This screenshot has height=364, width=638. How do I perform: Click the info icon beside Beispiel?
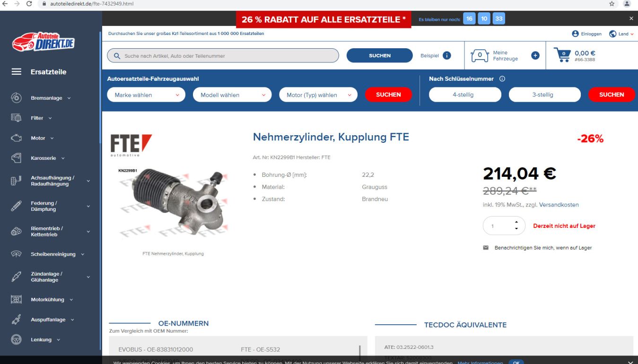coord(446,55)
